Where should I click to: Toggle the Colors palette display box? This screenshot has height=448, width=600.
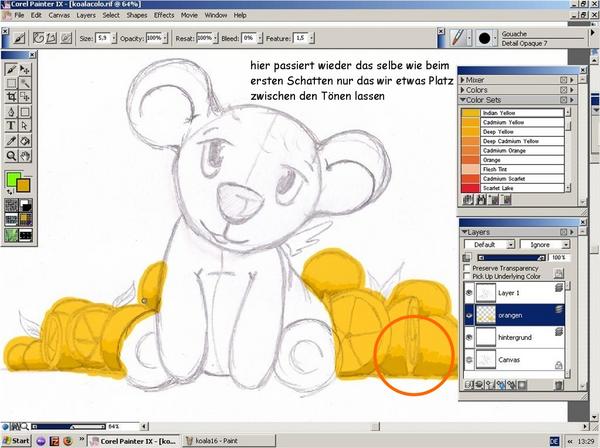[x=563, y=90]
